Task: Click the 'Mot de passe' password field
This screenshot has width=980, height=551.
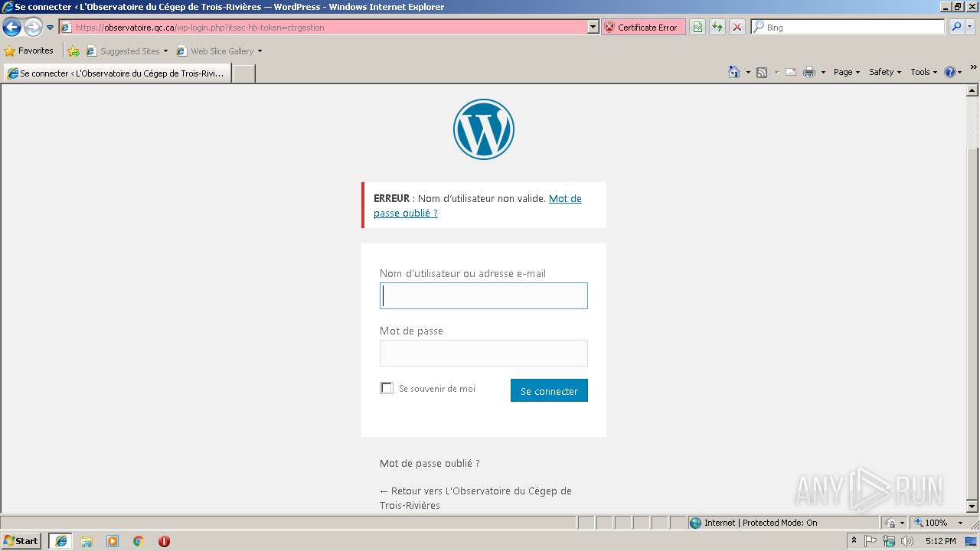Action: (x=484, y=354)
